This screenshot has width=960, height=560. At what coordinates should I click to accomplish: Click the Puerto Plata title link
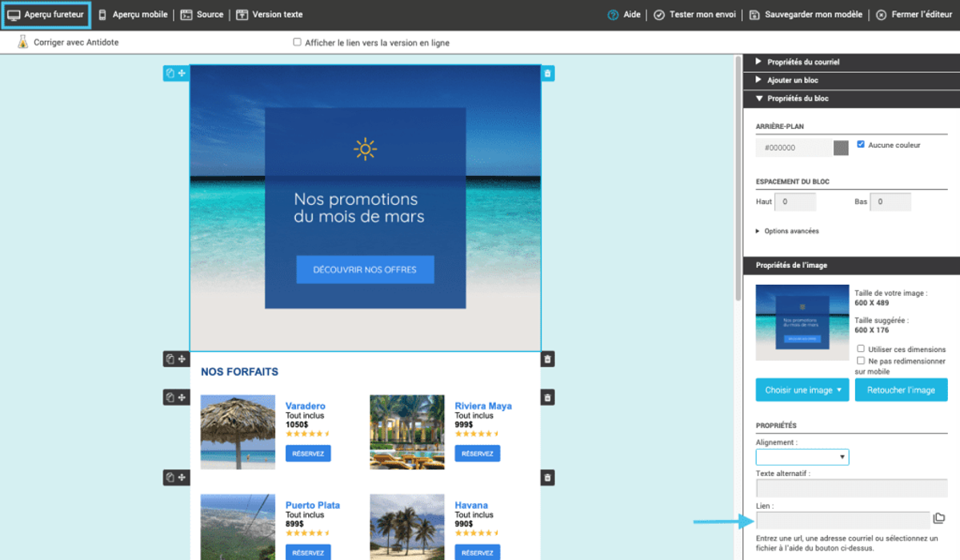pyautogui.click(x=313, y=505)
